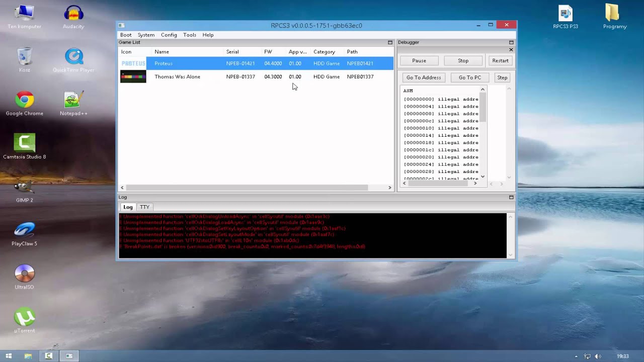Sort game list by FW column
Viewport: 644px width, 362px height.
tap(274, 52)
